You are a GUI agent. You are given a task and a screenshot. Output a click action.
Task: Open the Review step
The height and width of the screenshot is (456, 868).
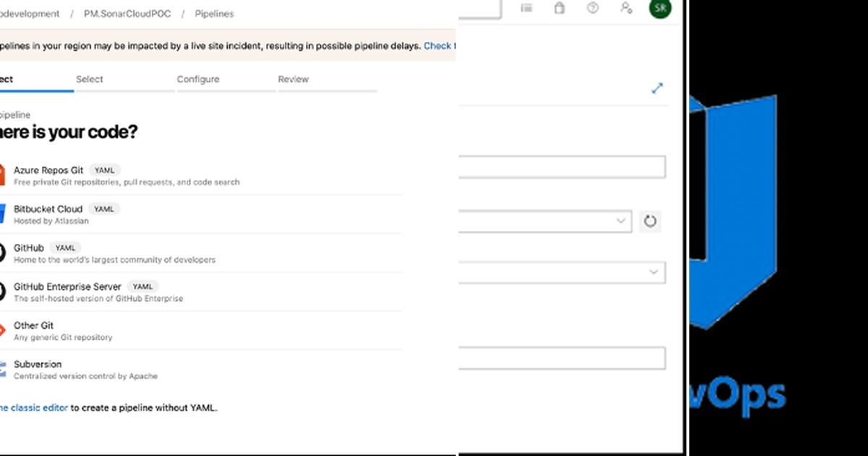point(293,79)
